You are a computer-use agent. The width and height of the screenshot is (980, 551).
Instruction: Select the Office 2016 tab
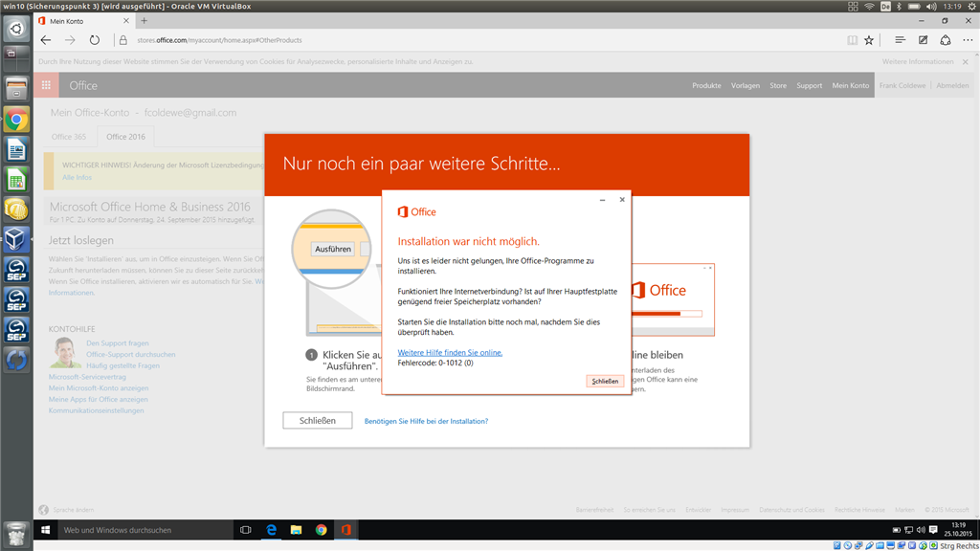(x=125, y=137)
